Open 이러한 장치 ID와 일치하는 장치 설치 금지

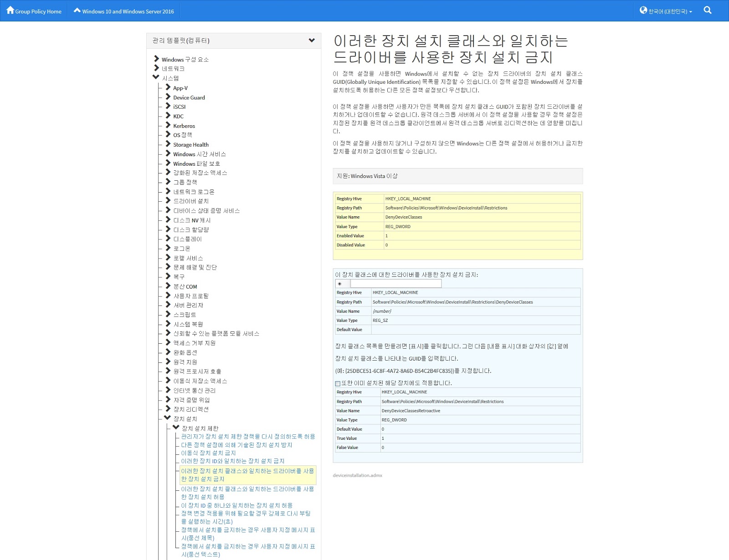click(x=233, y=461)
